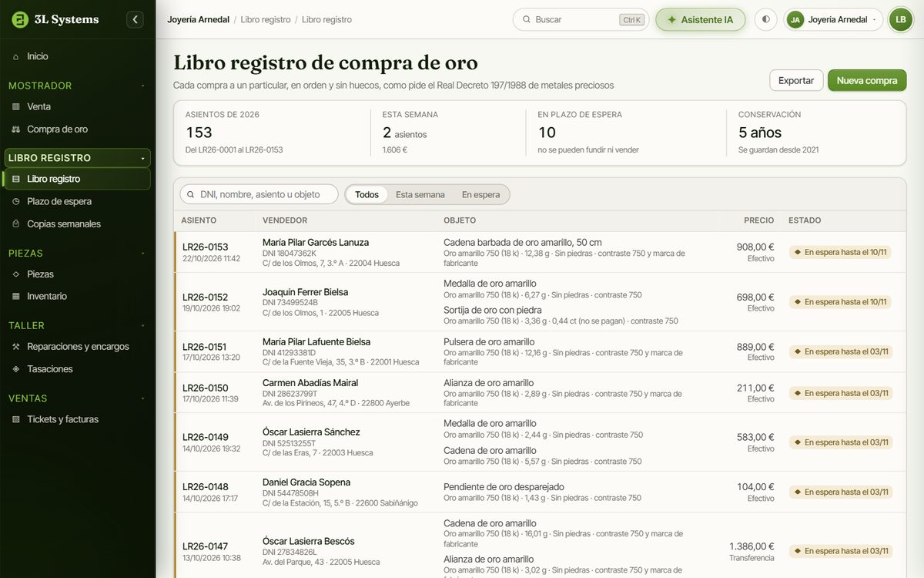This screenshot has height=578, width=924.
Task: Select the Todos filter tab
Action: click(367, 194)
